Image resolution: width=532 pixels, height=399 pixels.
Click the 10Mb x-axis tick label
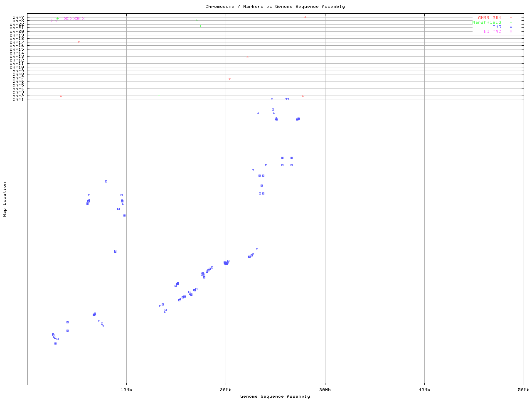tap(126, 390)
